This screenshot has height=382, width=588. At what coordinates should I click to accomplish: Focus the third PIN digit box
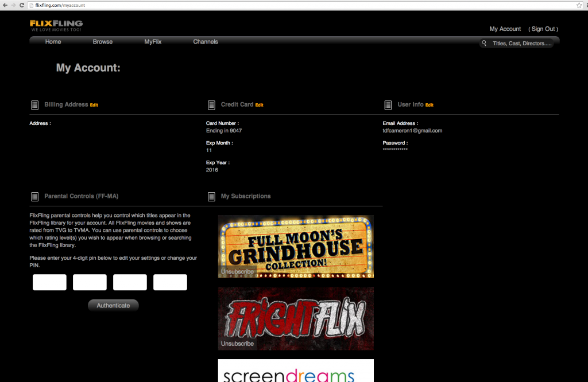click(130, 282)
